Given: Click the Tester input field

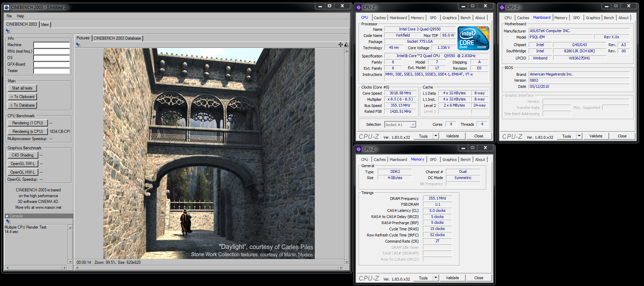Looking at the screenshot, I should [52, 71].
